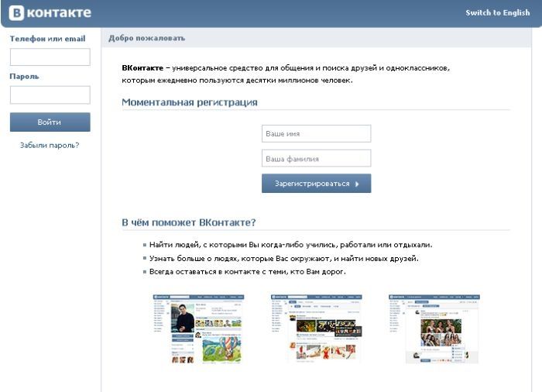Open the third photo viewer screenshot thumbnail

tap(434, 328)
